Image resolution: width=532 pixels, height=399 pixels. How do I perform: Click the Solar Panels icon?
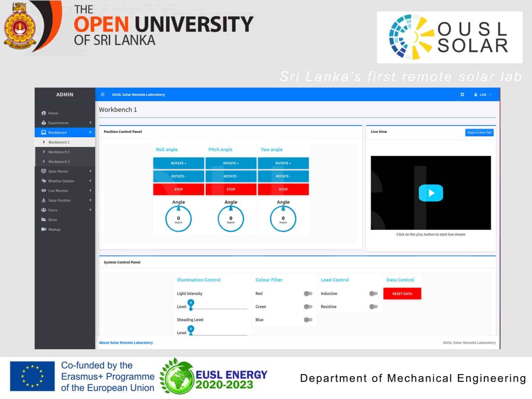pyautogui.click(x=44, y=171)
